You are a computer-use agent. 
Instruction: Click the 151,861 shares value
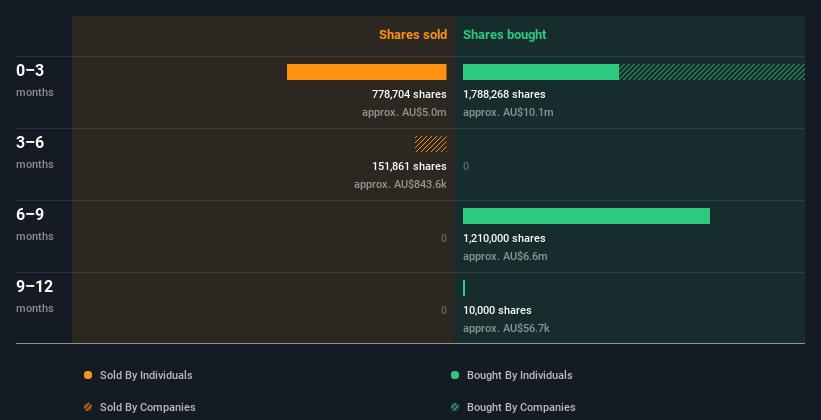coord(409,167)
